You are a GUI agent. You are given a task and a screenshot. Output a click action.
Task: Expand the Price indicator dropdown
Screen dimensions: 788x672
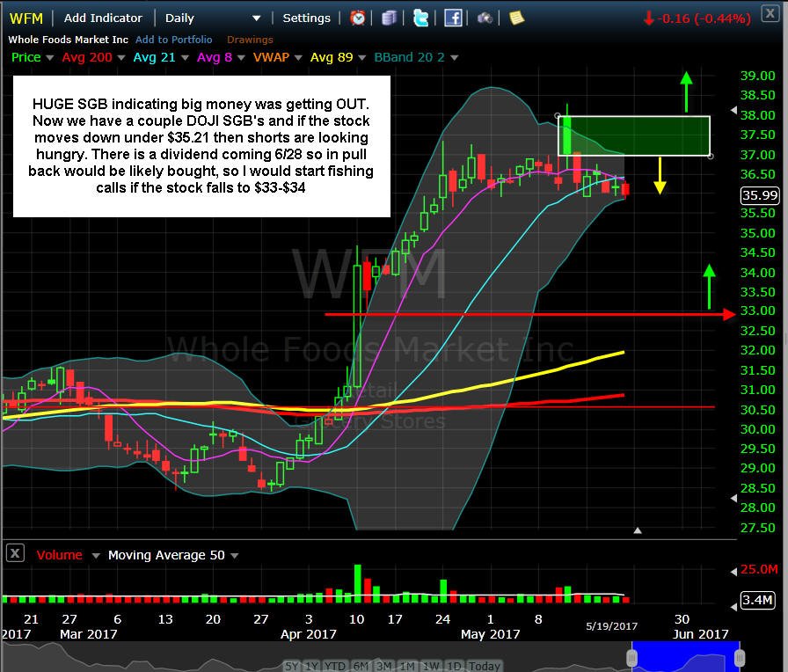click(50, 58)
